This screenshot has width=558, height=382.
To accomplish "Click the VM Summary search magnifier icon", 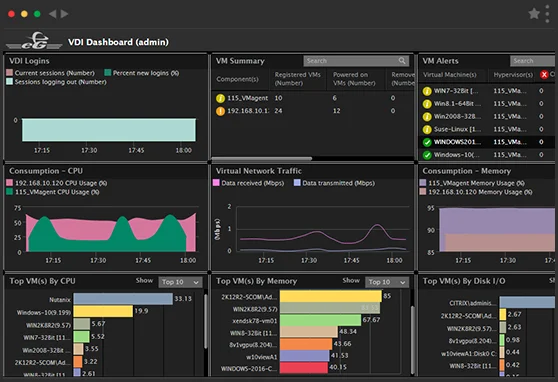I will click(x=402, y=61).
